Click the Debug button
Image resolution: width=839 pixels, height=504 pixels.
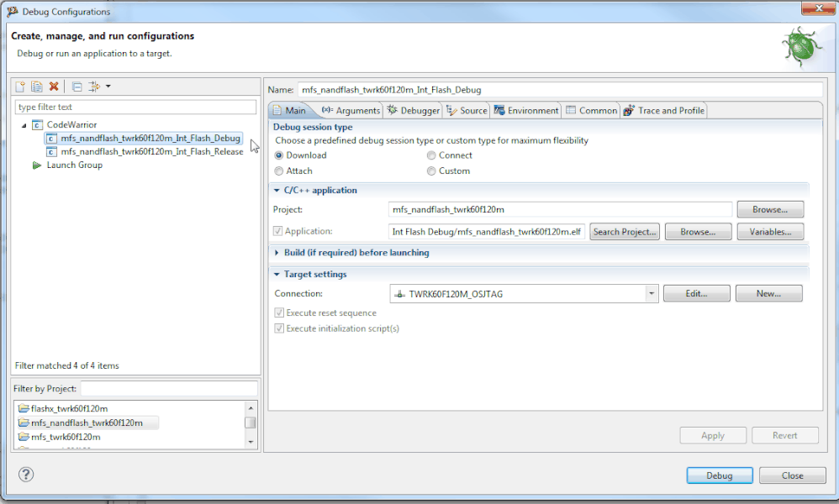719,475
